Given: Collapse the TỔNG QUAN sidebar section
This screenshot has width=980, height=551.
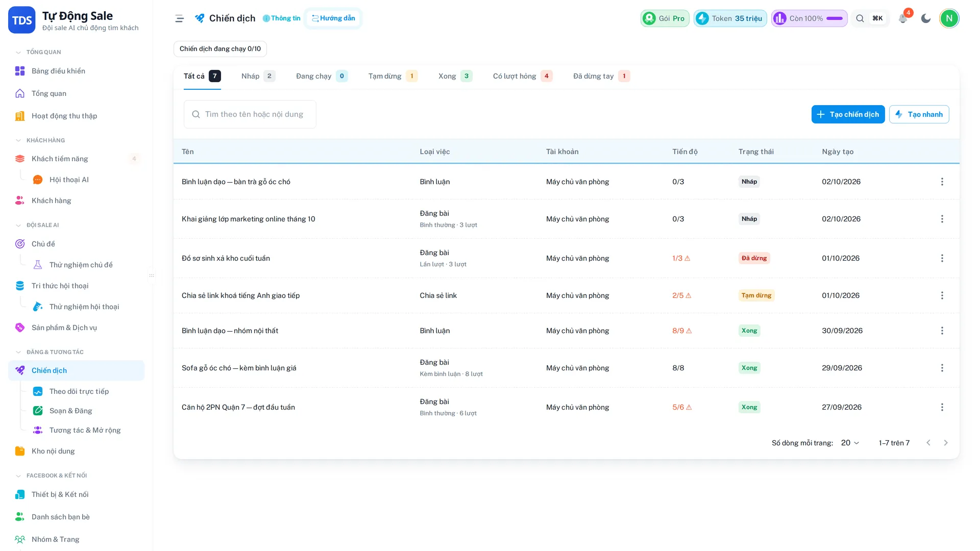Looking at the screenshot, I should tap(18, 52).
